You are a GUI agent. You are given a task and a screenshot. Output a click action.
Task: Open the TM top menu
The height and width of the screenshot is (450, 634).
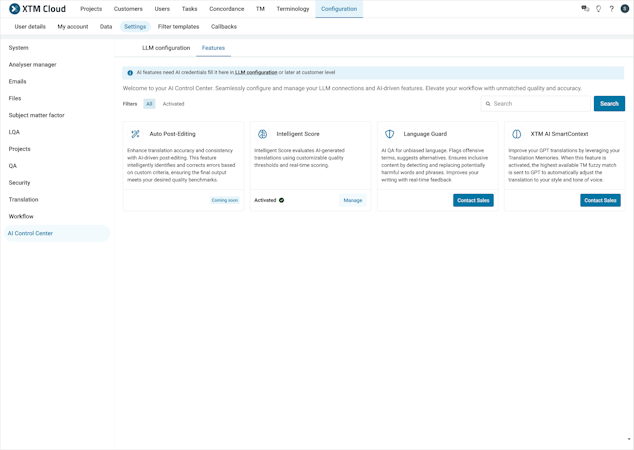[x=260, y=8]
